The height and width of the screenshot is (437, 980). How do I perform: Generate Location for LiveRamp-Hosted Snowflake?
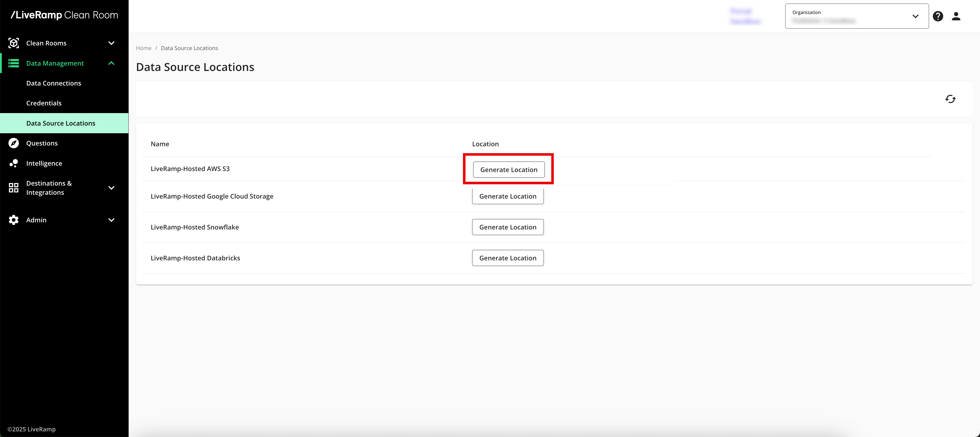508,227
